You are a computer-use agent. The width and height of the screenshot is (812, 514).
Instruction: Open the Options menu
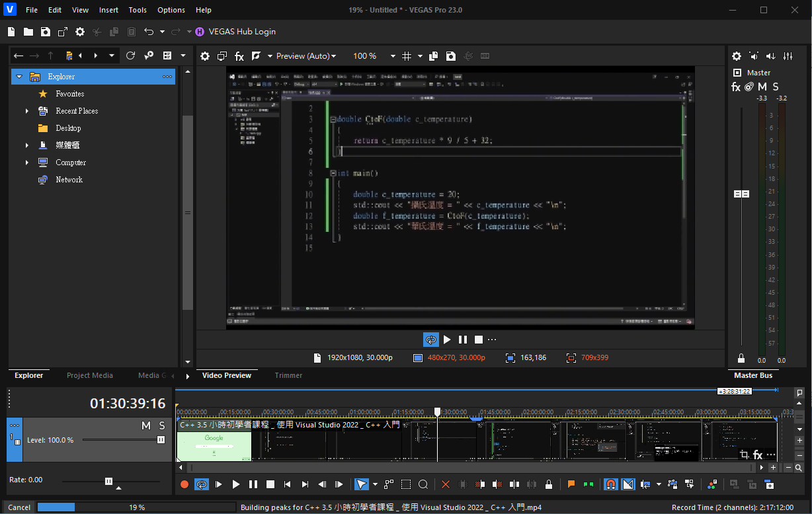[171, 10]
